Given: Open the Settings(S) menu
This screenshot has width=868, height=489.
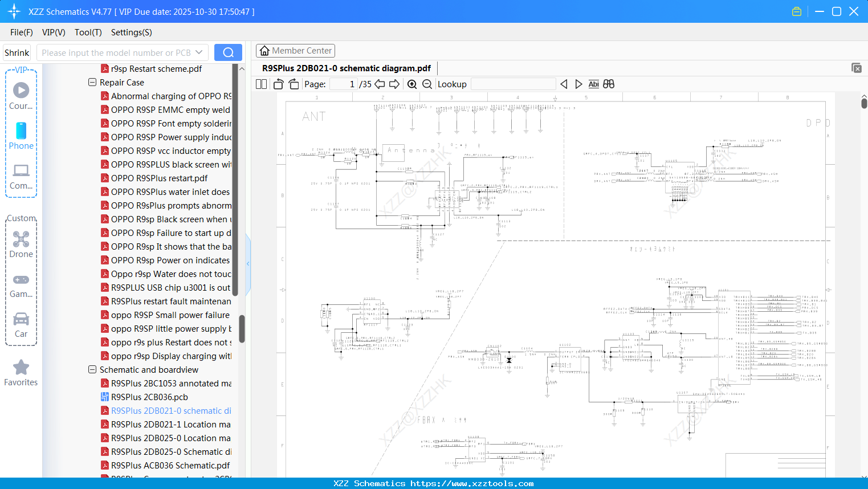Looking at the screenshot, I should pos(131,32).
